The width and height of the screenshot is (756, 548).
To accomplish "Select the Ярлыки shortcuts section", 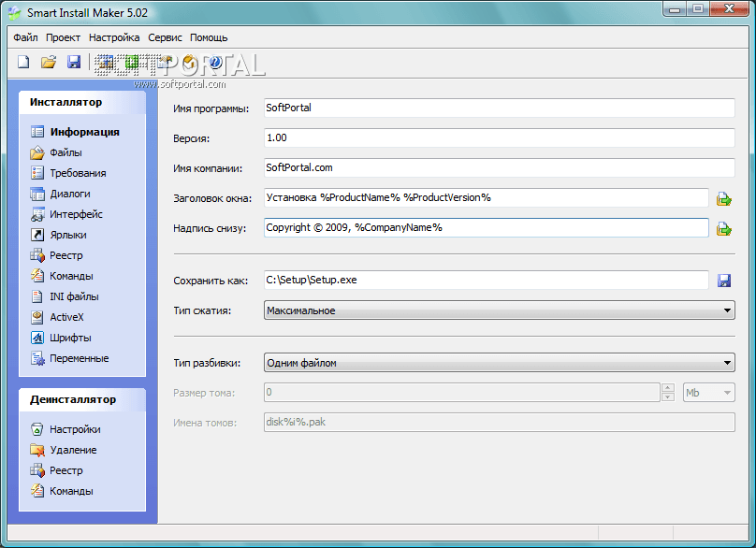I will (x=58, y=235).
